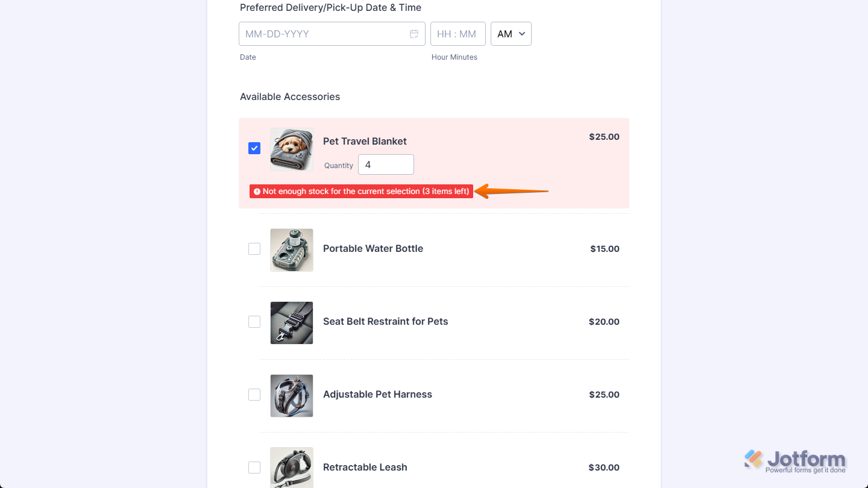
Task: Click the Adjustable Pet Harness product image
Action: click(x=292, y=396)
